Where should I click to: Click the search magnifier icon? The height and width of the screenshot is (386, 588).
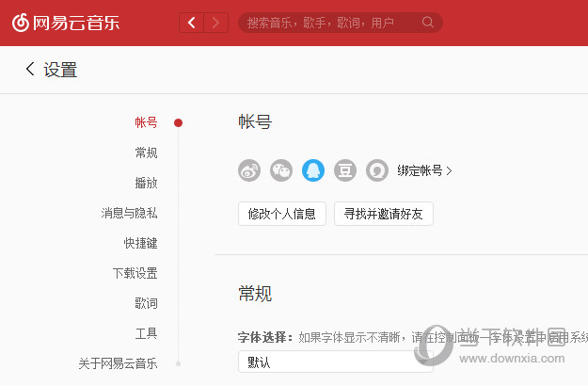click(x=427, y=23)
